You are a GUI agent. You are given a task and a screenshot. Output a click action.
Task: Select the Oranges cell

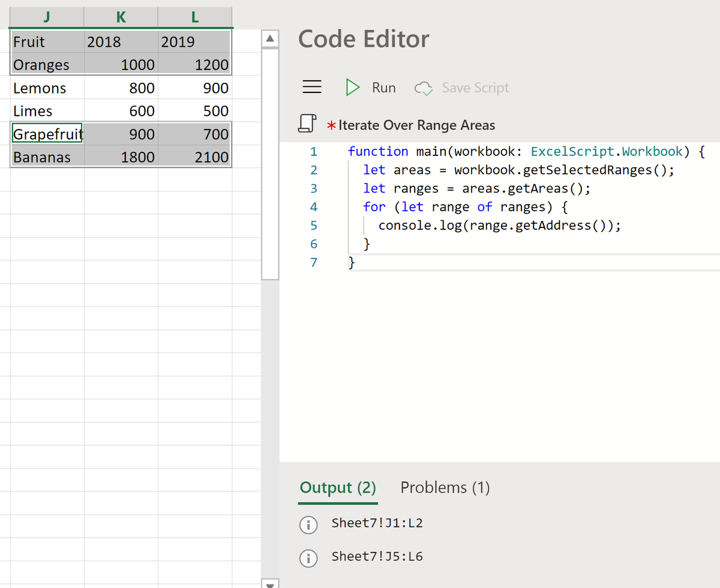[x=47, y=65]
